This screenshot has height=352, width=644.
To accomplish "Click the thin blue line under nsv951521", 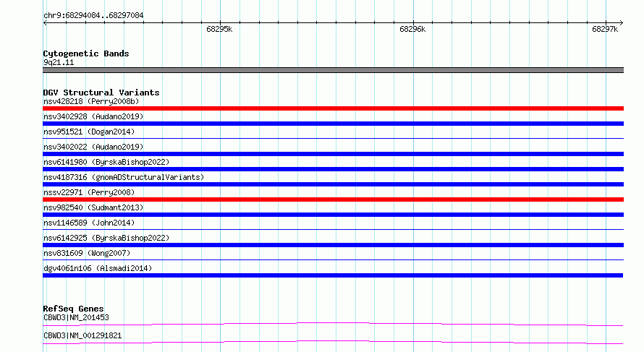I will coord(333,139).
